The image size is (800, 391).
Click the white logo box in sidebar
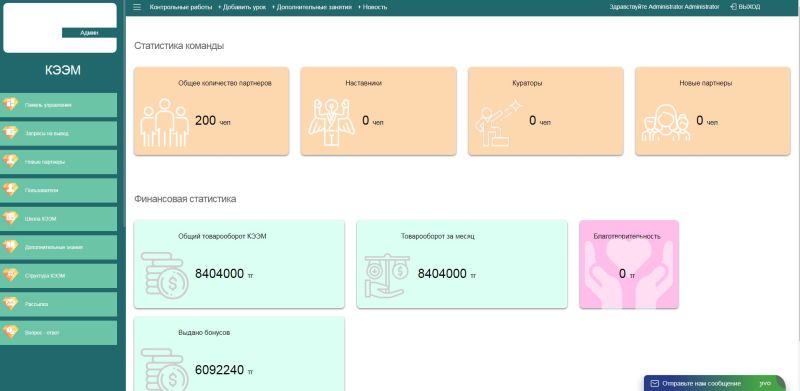click(x=60, y=28)
